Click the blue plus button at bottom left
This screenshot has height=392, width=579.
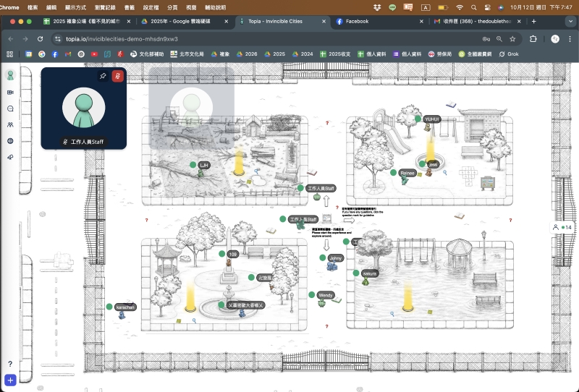(x=10, y=380)
